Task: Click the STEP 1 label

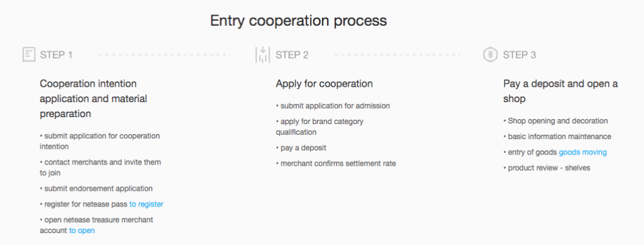Action: [x=56, y=55]
